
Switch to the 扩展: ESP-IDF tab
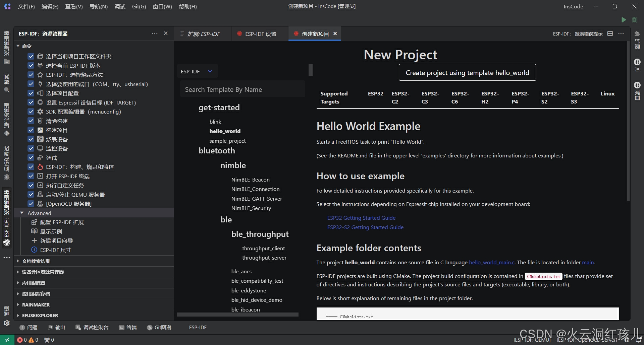tap(203, 34)
